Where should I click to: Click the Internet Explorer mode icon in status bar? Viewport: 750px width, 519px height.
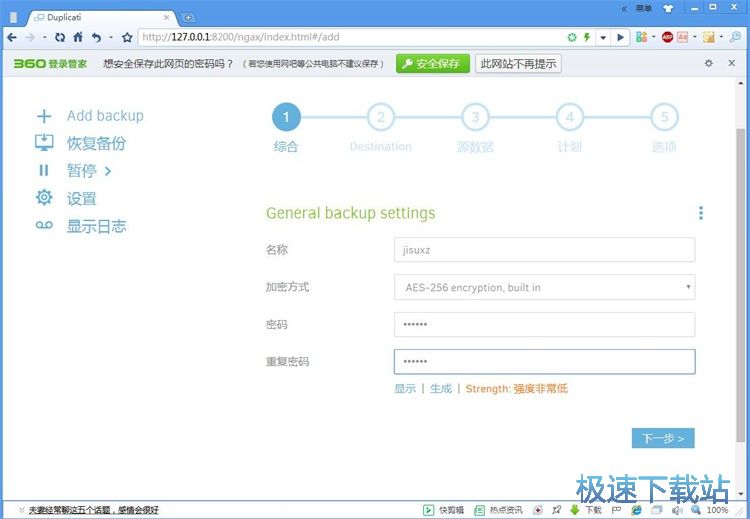pos(636,510)
